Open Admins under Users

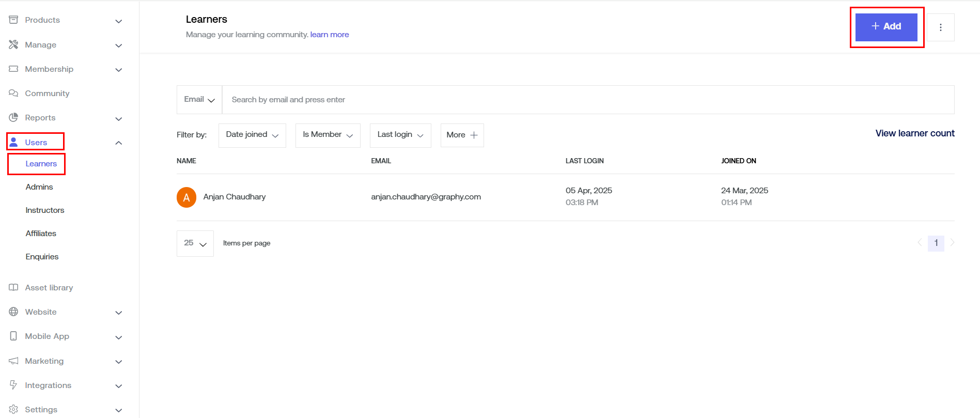click(x=39, y=187)
